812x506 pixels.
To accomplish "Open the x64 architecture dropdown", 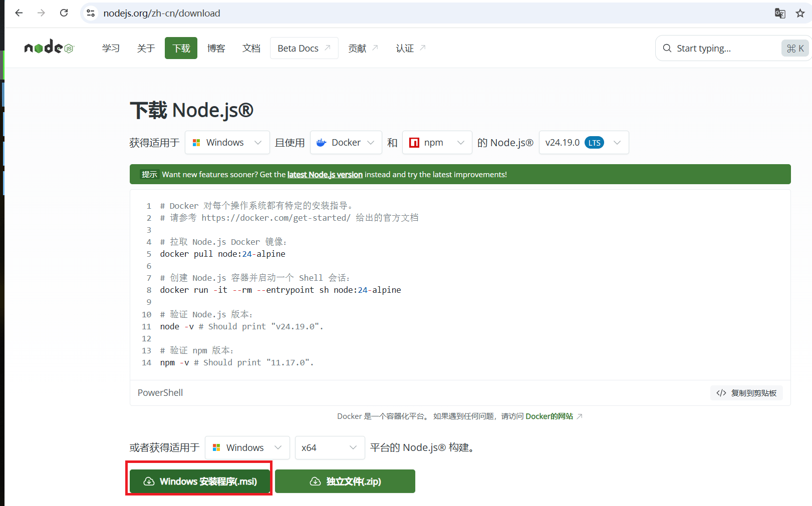I will click(x=330, y=447).
